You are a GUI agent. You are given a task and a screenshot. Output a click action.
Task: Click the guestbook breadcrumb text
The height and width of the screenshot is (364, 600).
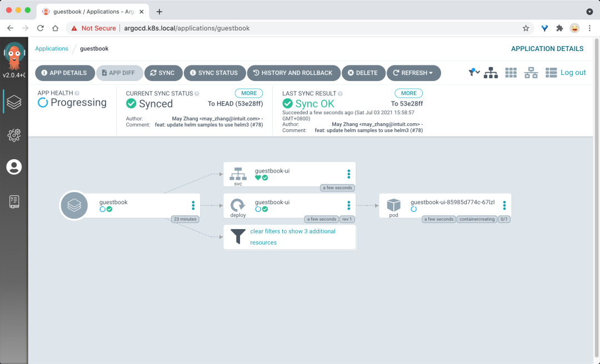point(94,49)
